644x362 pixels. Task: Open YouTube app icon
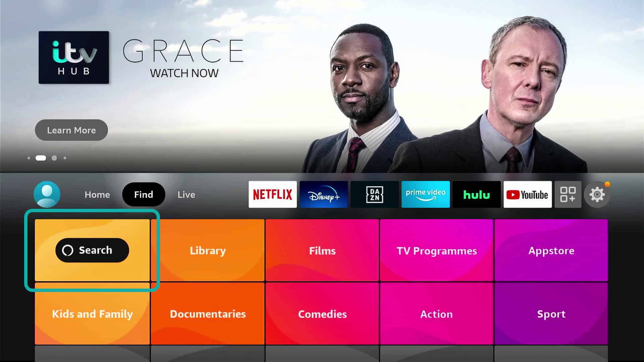tap(527, 194)
